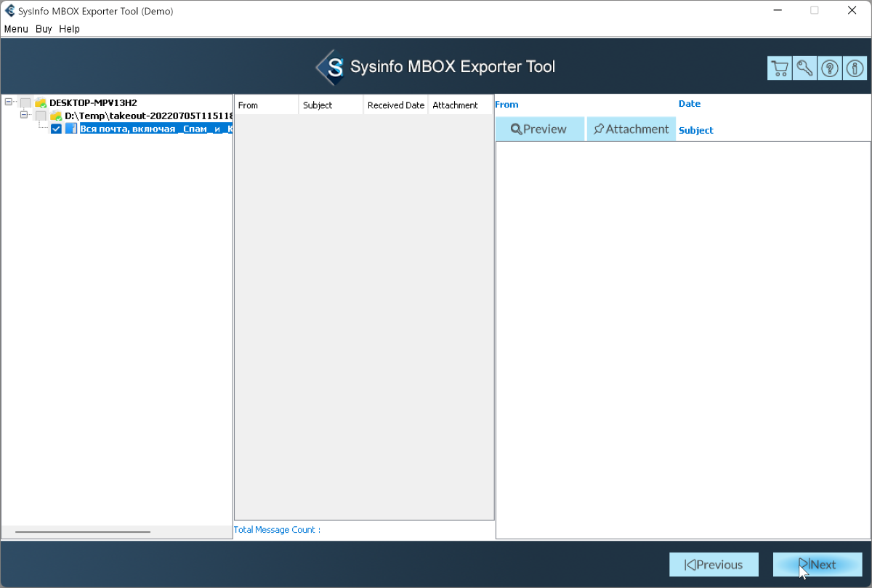Minimize the MBOX Exporter window
The image size is (872, 588).
tap(777, 11)
